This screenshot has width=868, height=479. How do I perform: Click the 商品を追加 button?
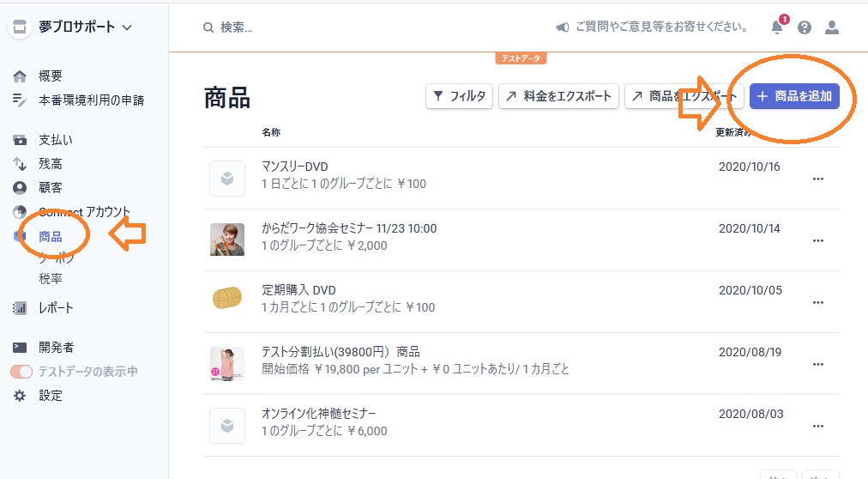[x=794, y=96]
